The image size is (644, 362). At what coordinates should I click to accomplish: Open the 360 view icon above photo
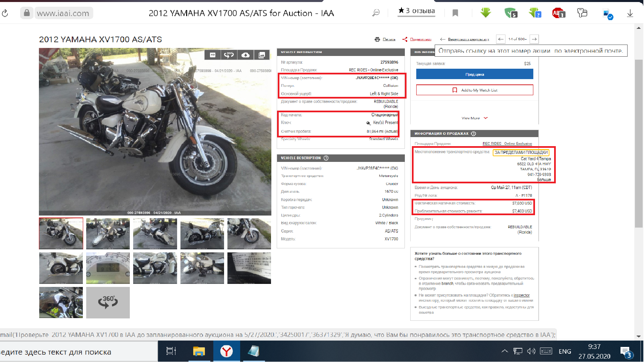pos(229,55)
